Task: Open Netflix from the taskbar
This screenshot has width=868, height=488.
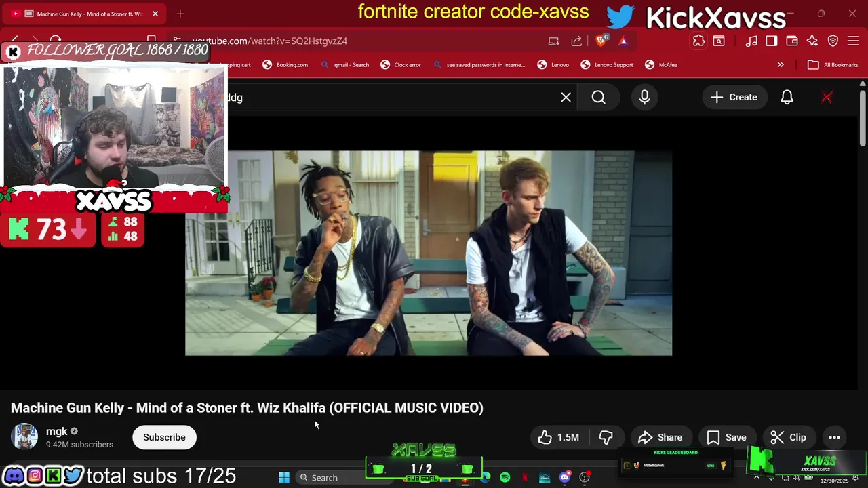Action: point(525,478)
